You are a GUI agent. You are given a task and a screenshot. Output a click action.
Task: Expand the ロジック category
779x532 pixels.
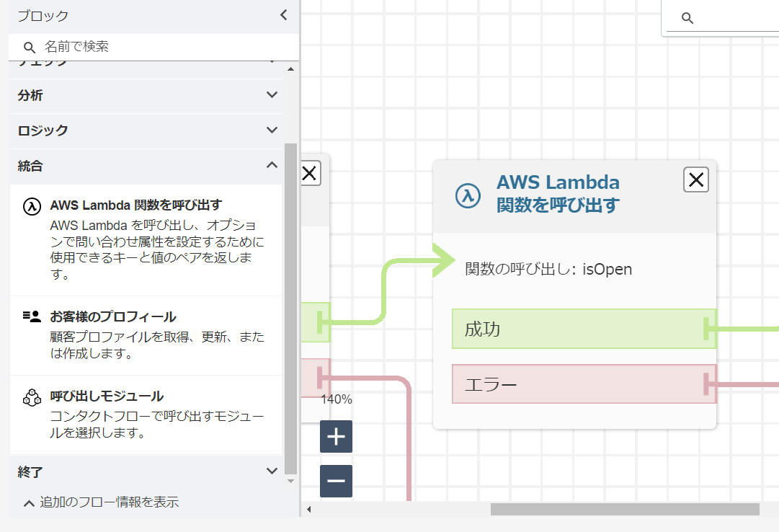pyautogui.click(x=146, y=130)
